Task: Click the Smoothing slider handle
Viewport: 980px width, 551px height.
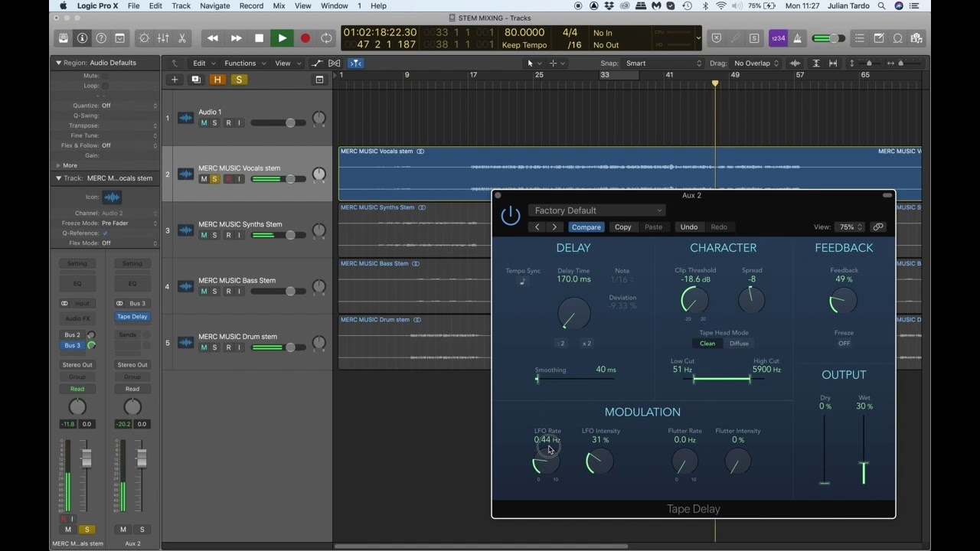Action: pyautogui.click(x=537, y=379)
